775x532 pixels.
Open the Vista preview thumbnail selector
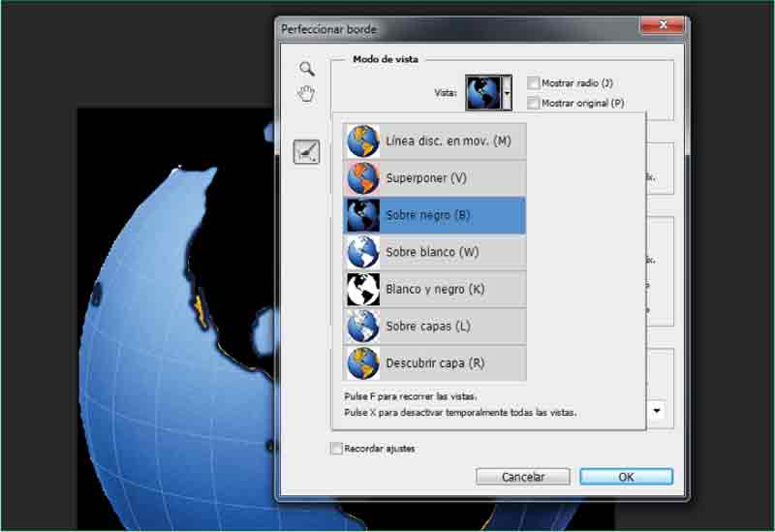click(x=482, y=94)
